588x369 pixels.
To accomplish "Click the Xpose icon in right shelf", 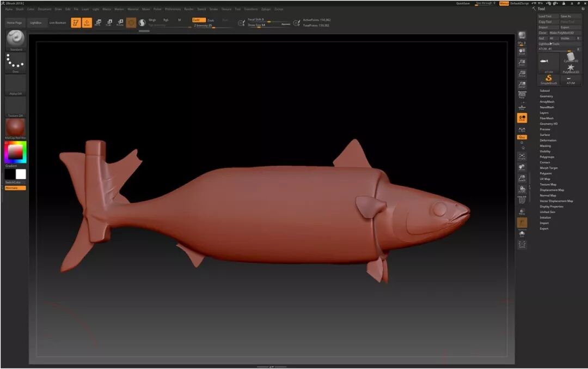I will pyautogui.click(x=522, y=245).
